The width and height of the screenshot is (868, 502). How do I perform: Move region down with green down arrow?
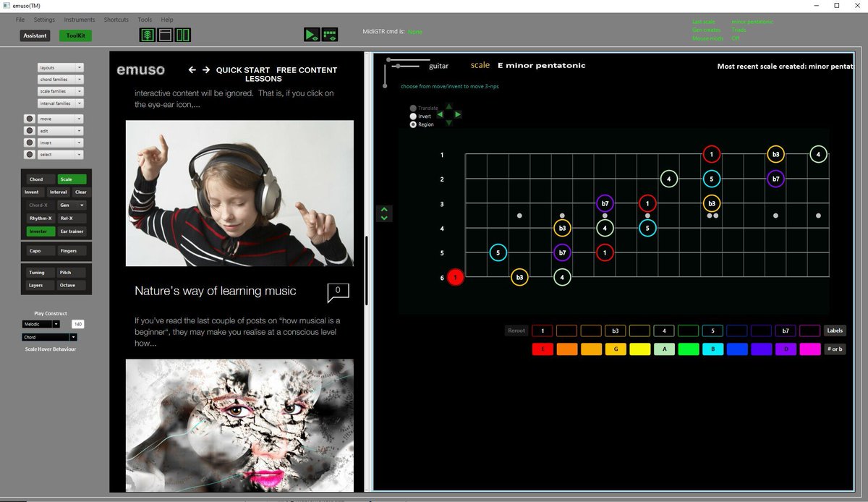coord(448,122)
